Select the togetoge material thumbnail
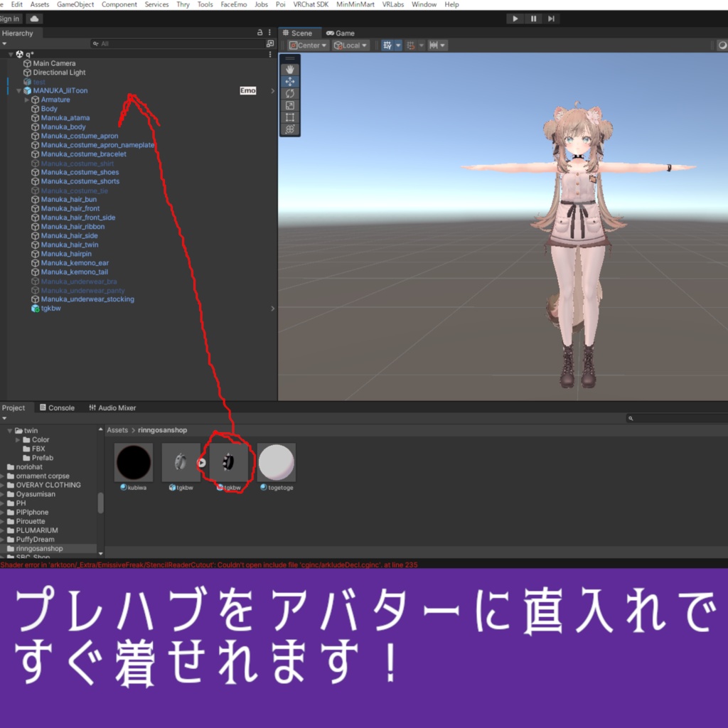 pos(277,462)
